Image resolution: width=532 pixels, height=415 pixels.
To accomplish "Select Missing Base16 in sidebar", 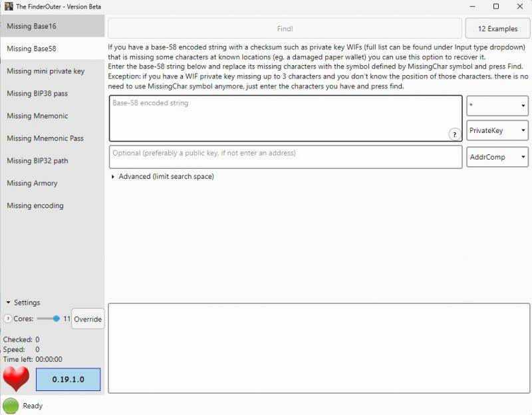I will click(x=32, y=27).
